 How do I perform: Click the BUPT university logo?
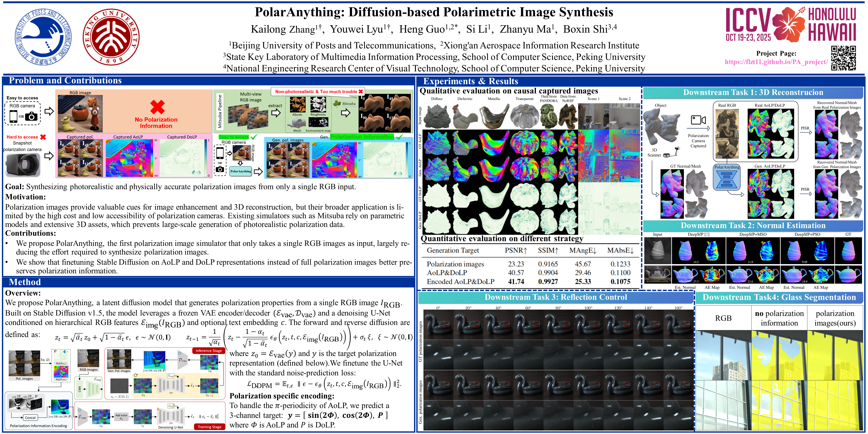coord(43,37)
